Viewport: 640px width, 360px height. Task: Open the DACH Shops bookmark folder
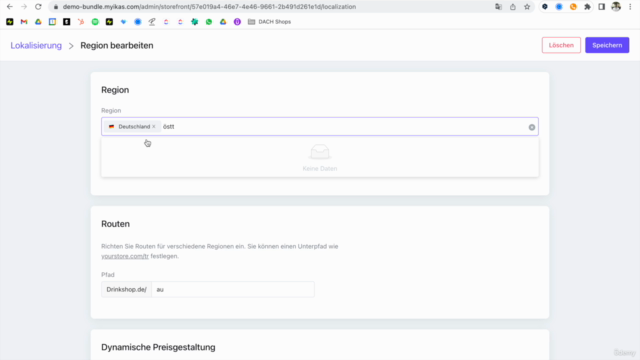[x=269, y=22]
